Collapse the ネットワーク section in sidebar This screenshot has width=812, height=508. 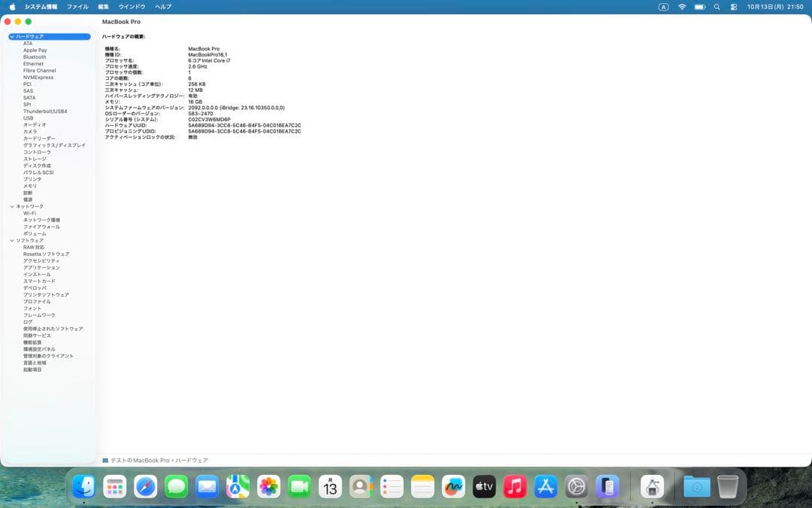pyautogui.click(x=12, y=206)
